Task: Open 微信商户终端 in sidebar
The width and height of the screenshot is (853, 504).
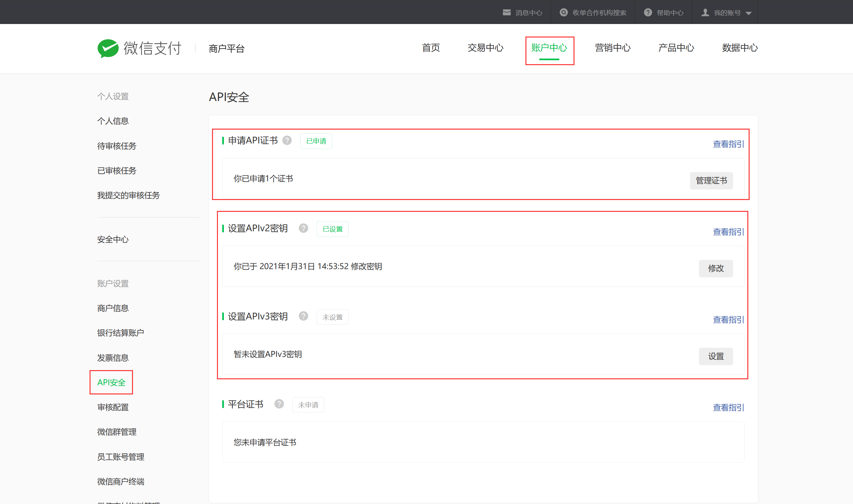Action: (x=120, y=482)
